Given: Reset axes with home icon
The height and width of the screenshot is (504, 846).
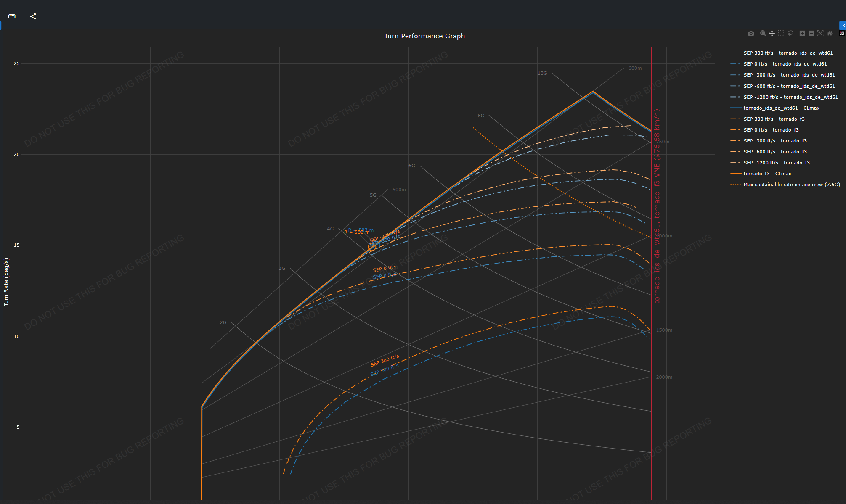Looking at the screenshot, I should 830,33.
